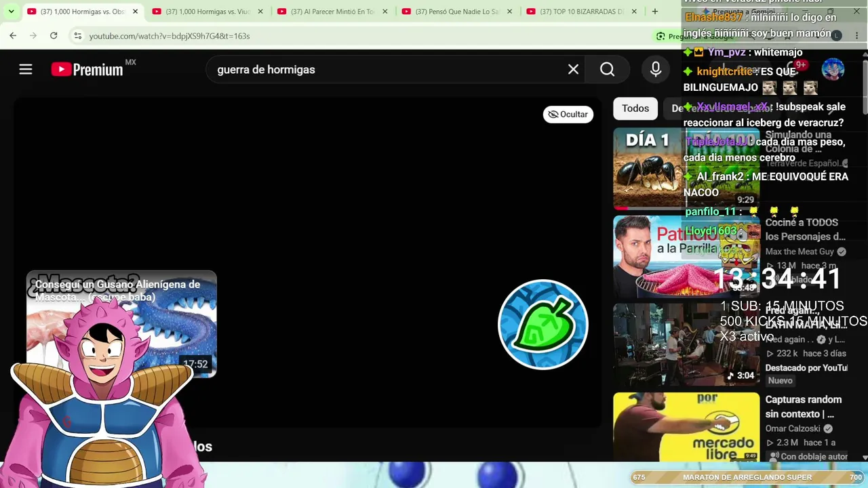
Task: Open the Capturas random sin contexto title
Action: 804,407
